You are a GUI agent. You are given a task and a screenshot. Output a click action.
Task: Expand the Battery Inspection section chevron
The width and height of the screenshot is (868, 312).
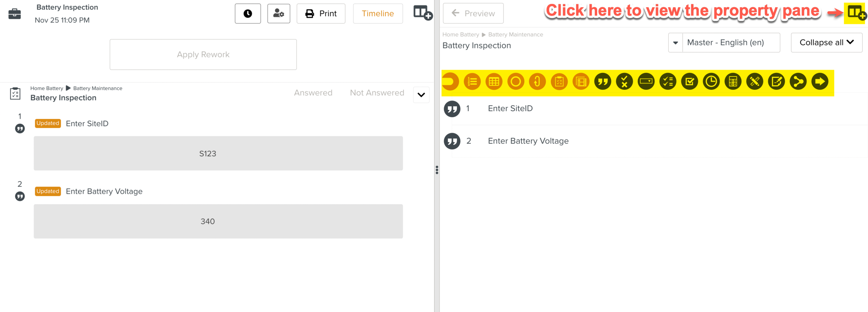click(x=421, y=95)
